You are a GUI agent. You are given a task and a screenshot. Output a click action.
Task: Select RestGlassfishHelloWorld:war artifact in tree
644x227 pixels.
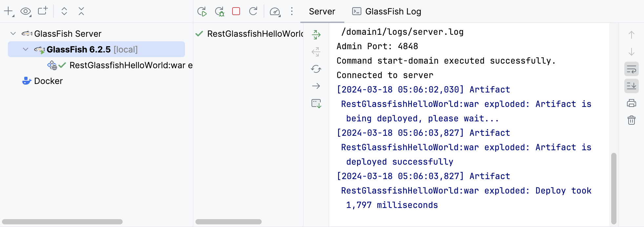click(131, 65)
